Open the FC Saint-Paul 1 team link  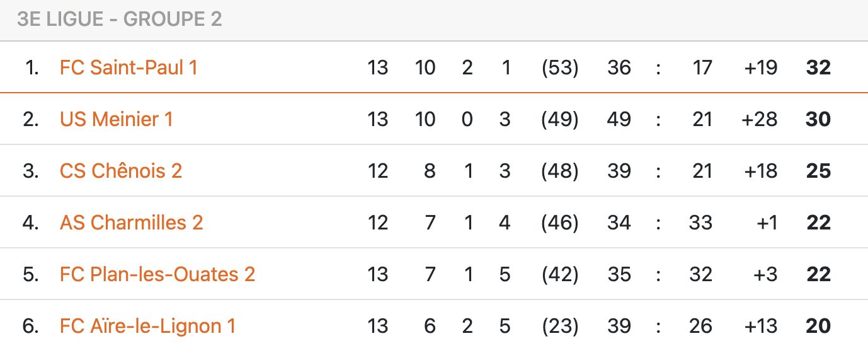(128, 67)
